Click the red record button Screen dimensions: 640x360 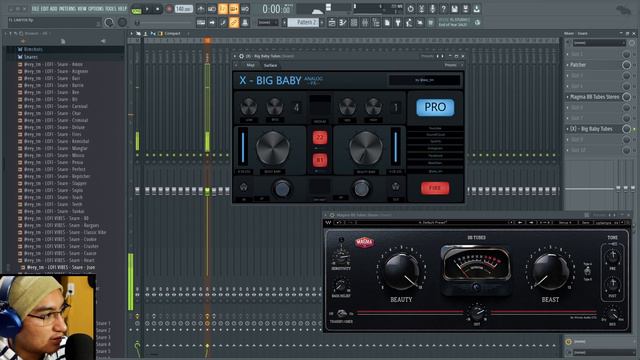click(x=169, y=9)
